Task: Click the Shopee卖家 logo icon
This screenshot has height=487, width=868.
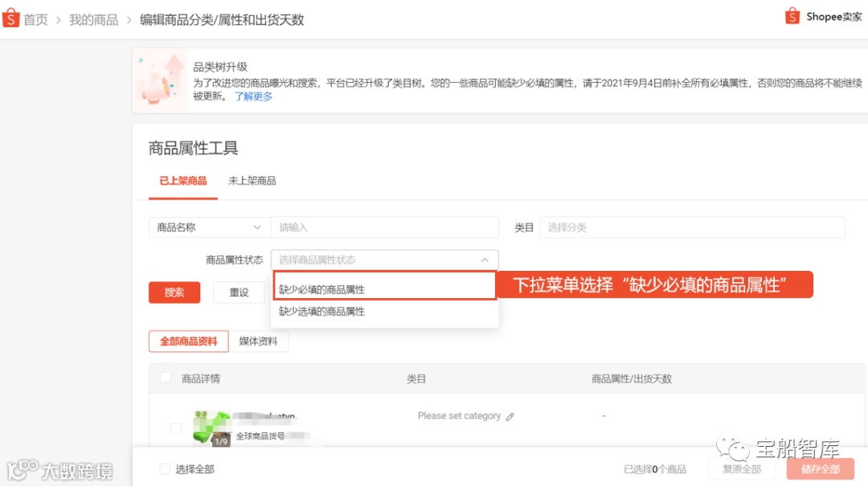Action: [x=792, y=16]
